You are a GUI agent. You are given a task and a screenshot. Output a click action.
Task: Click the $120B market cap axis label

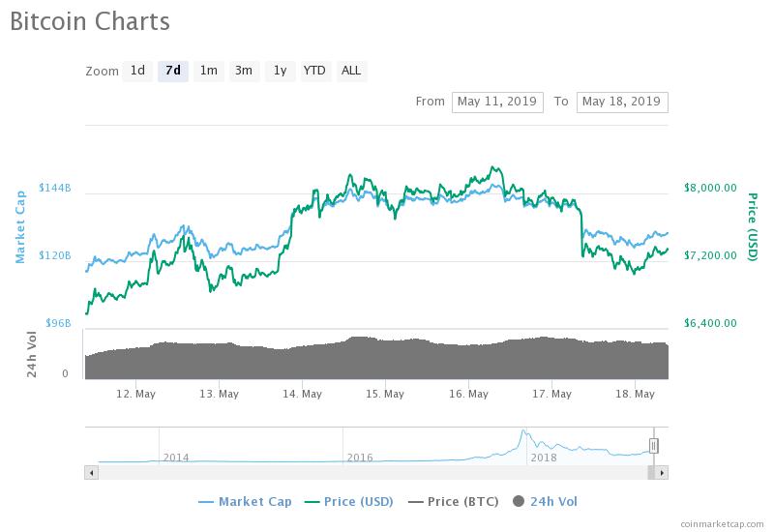coord(55,255)
